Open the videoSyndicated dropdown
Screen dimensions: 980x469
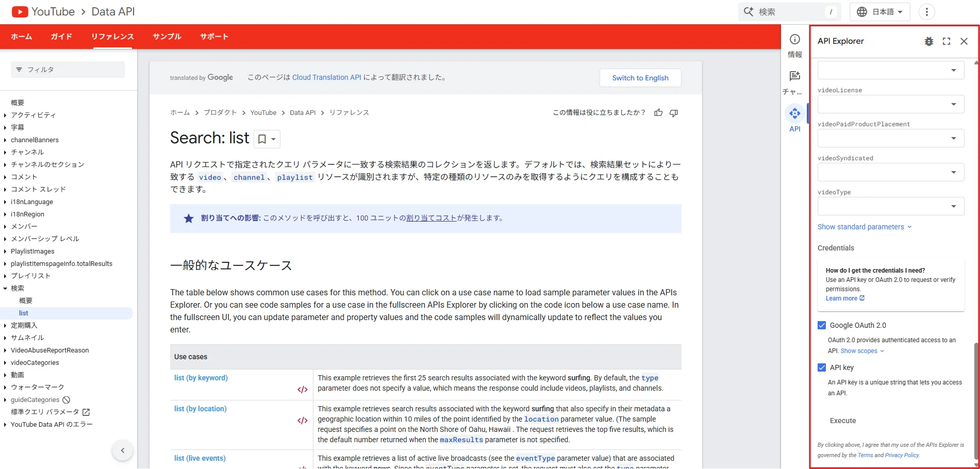(891, 172)
